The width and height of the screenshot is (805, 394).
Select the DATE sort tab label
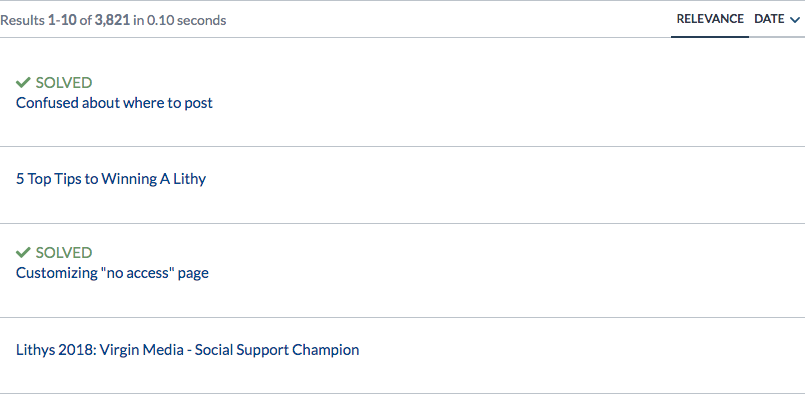point(769,19)
